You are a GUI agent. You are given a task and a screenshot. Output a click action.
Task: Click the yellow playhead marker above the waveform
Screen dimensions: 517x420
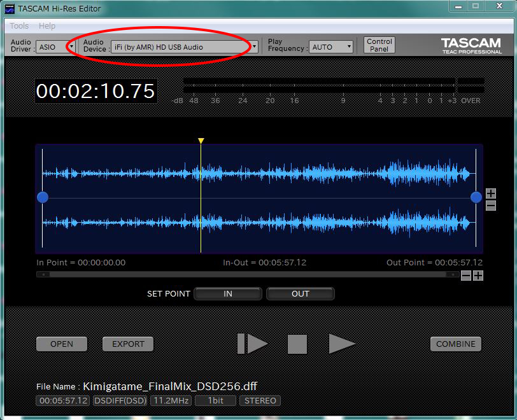[x=201, y=140]
